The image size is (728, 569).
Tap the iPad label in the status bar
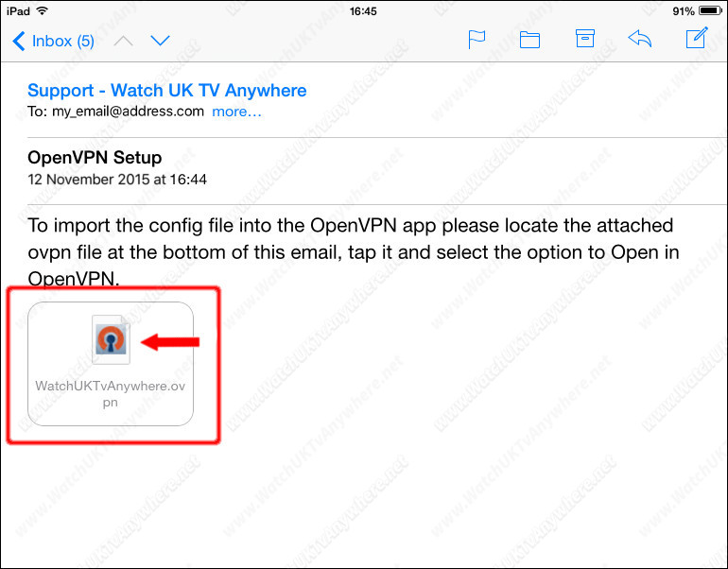click(x=18, y=11)
